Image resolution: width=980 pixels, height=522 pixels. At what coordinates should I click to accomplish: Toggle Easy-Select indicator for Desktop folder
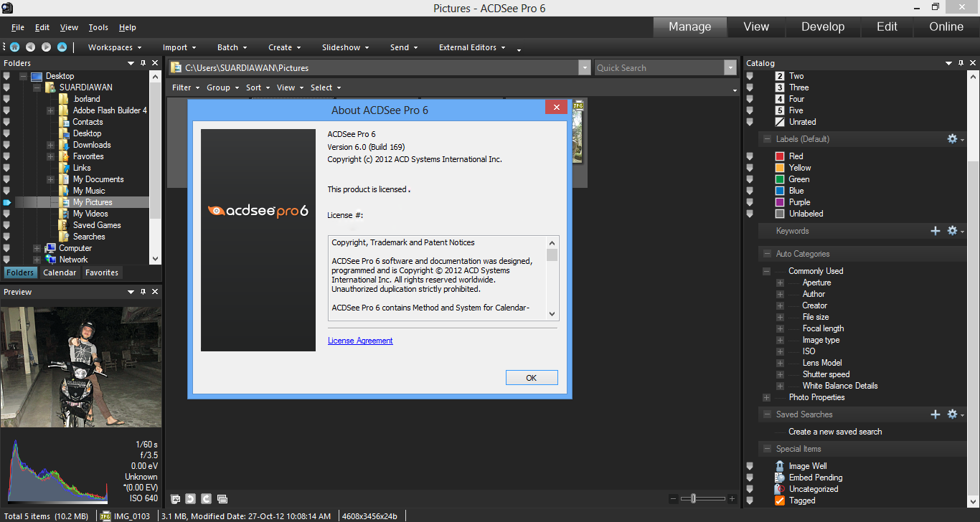point(6,76)
